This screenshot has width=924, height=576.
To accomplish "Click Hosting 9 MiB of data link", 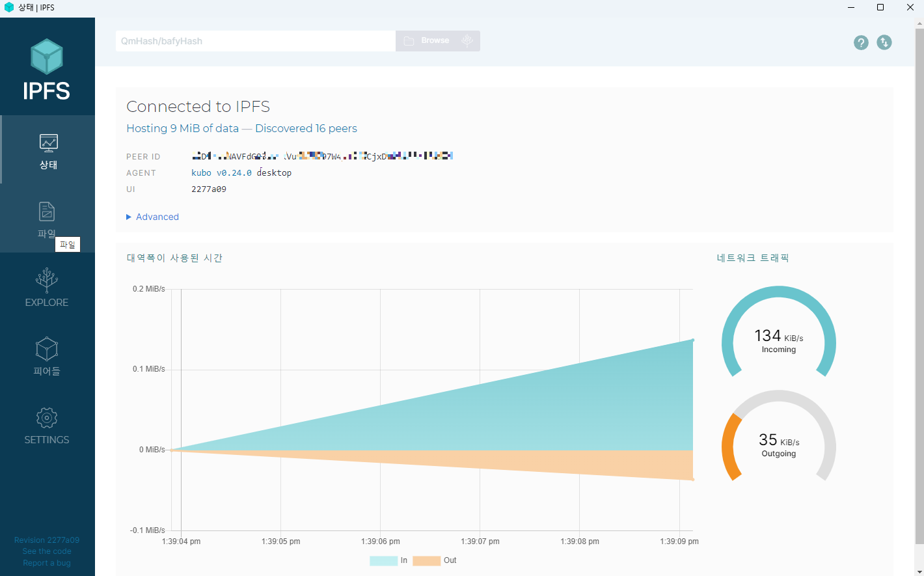I will click(x=182, y=128).
